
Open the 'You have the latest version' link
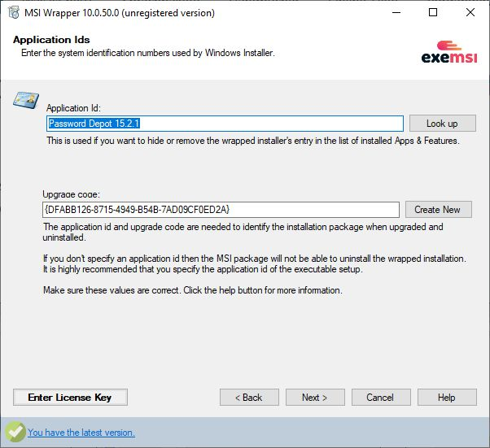tap(81, 433)
